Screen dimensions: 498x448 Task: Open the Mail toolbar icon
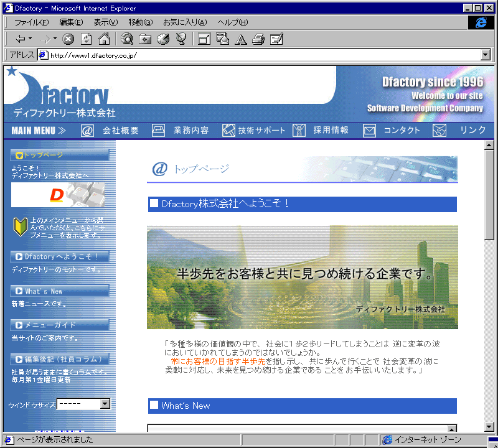(x=222, y=39)
